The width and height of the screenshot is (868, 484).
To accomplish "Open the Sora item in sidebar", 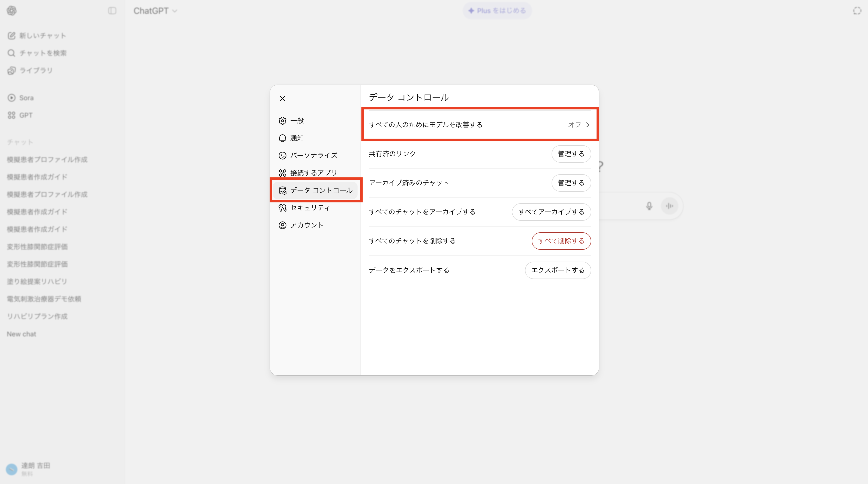I will (x=21, y=98).
